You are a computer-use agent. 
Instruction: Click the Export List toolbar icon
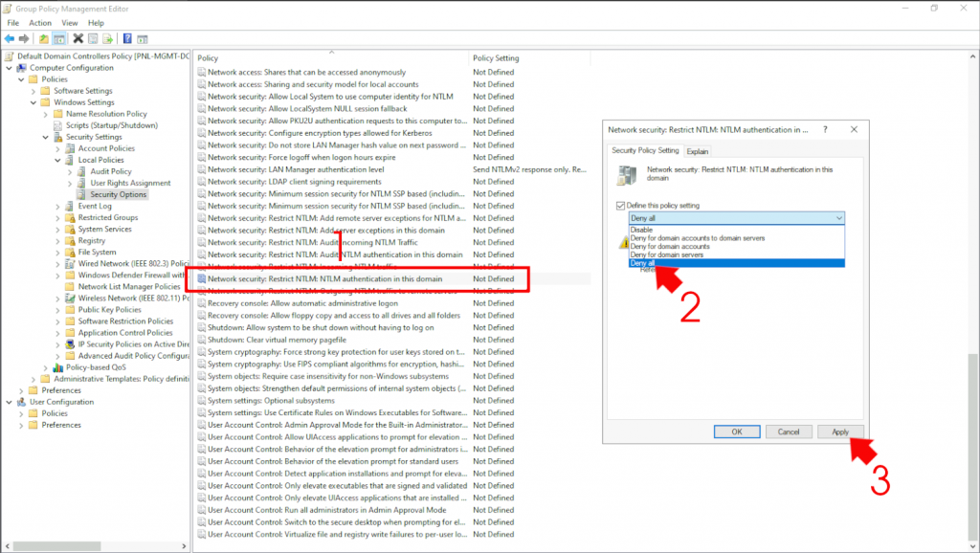click(107, 38)
